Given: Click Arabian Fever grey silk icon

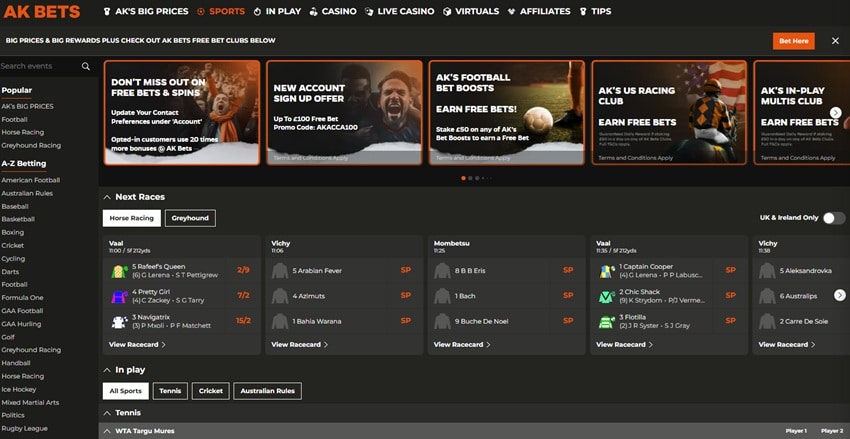Looking at the screenshot, I should (x=280, y=271).
